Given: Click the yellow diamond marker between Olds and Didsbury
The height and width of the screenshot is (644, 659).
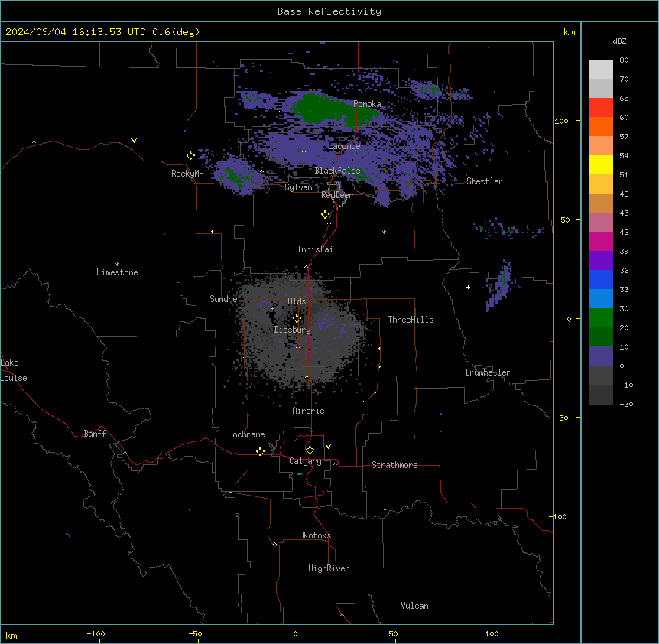Looking at the screenshot, I should [297, 319].
